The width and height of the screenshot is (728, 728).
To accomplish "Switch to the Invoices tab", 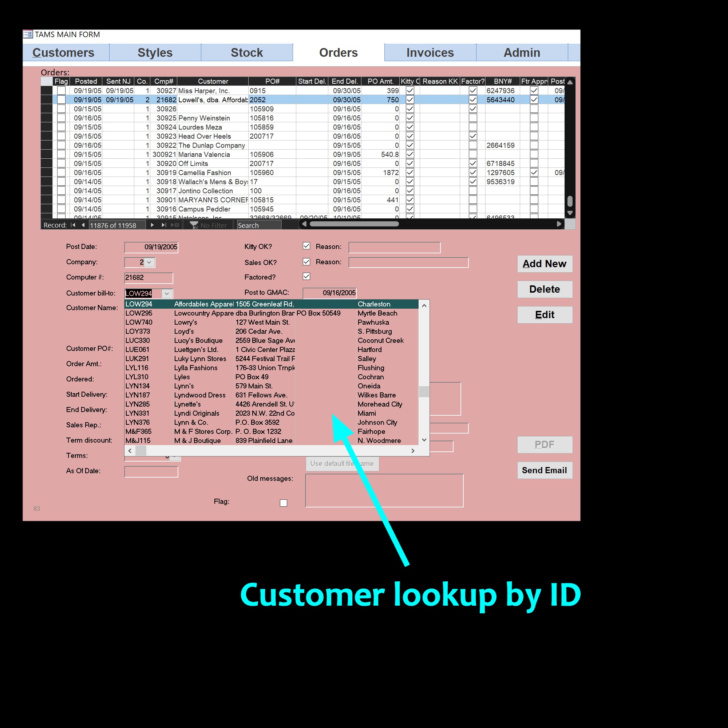I will click(430, 52).
